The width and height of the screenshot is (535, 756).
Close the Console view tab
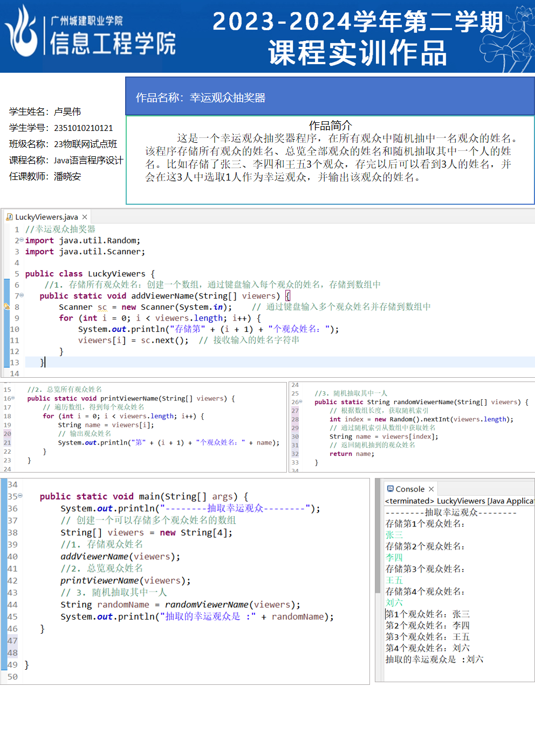(x=431, y=489)
